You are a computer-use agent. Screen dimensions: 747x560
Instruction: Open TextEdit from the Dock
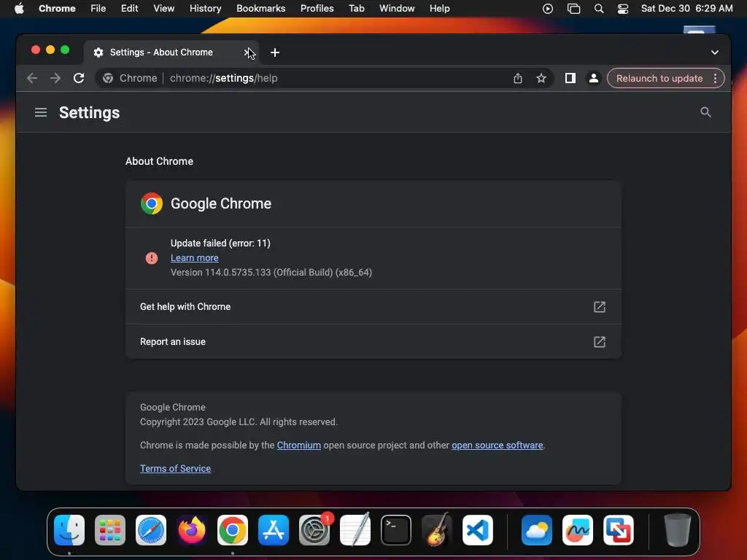coord(355,530)
